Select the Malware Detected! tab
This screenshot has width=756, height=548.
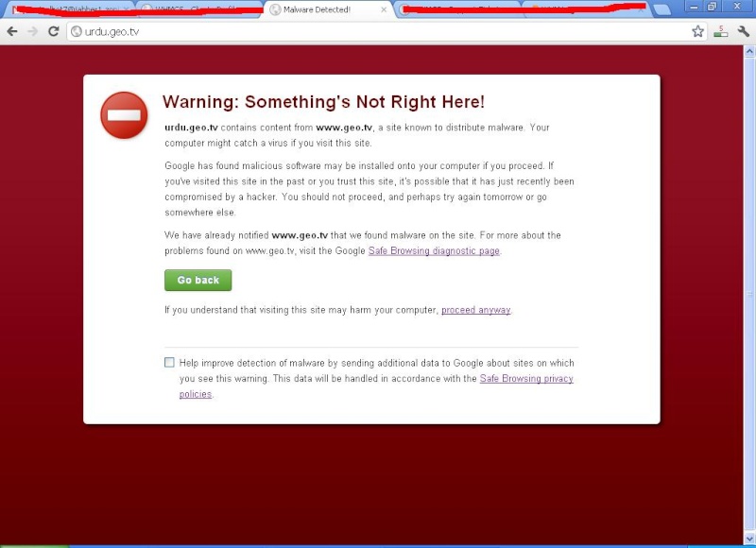(328, 9)
